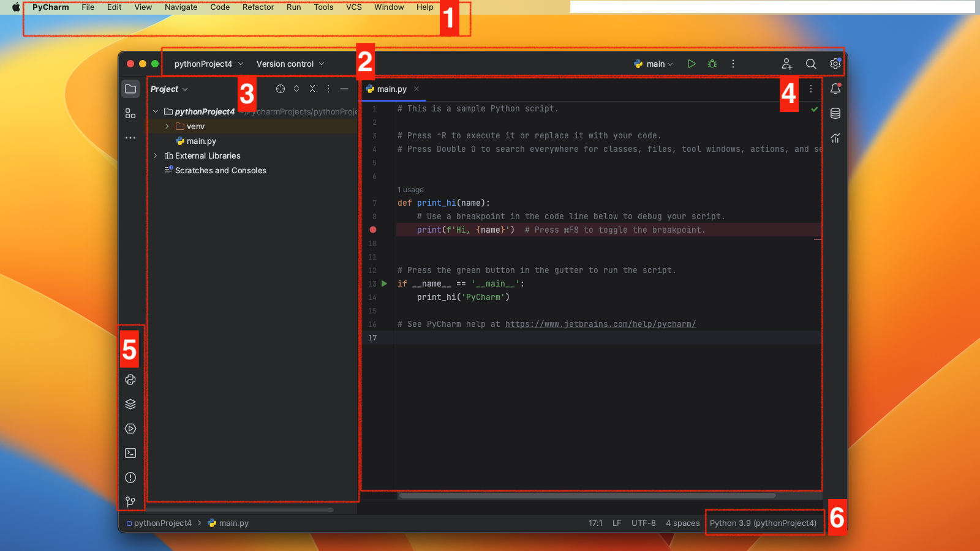Open the Structure tool window icon
Screen dimensions: 980x551
click(130, 113)
